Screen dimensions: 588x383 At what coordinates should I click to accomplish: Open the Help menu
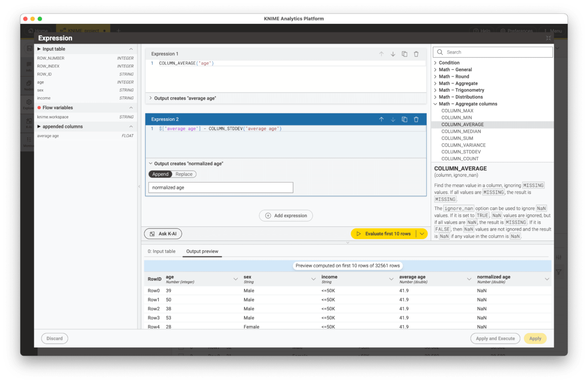(482, 31)
